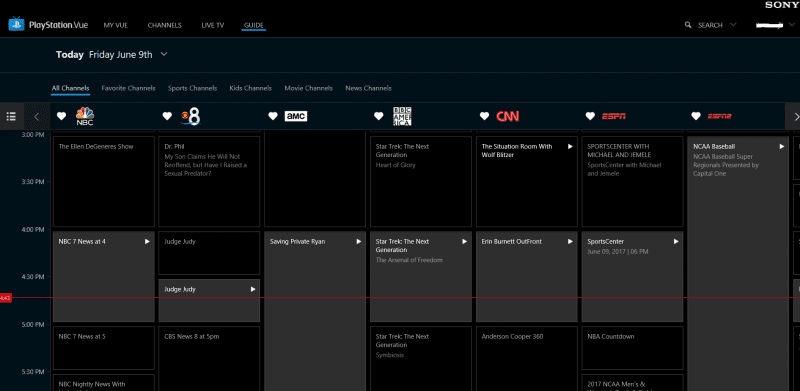Open the CHANNELS menu
Viewport: 800px width, 391px height.
click(x=164, y=25)
